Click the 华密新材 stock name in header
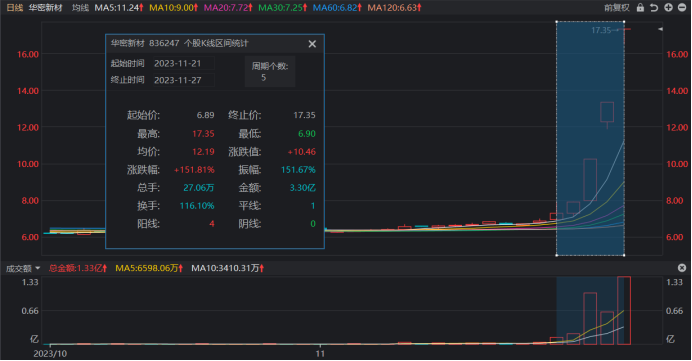Image resolution: width=692 pixels, height=361 pixels. (46, 8)
